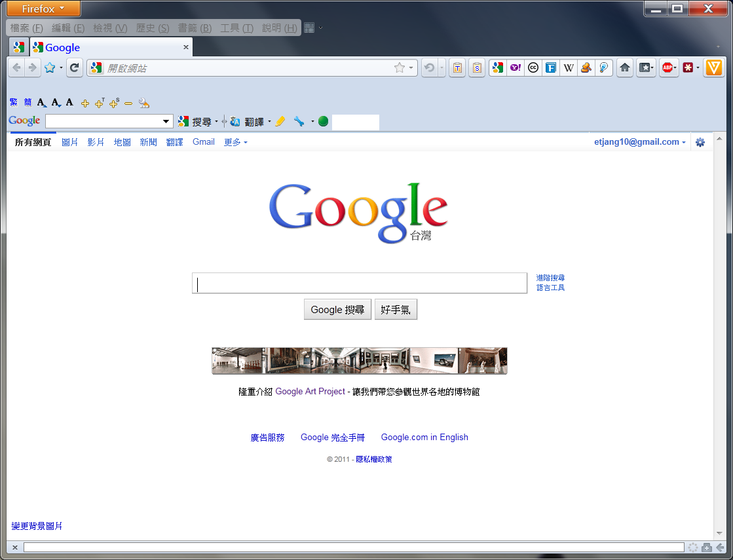
Task: Click inside the main Google search field
Action: (360, 283)
